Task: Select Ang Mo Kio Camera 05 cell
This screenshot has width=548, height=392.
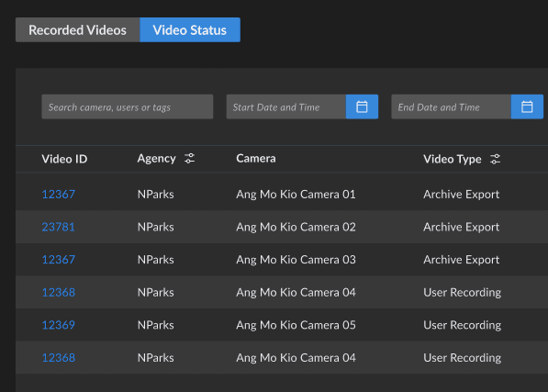Action: (296, 325)
